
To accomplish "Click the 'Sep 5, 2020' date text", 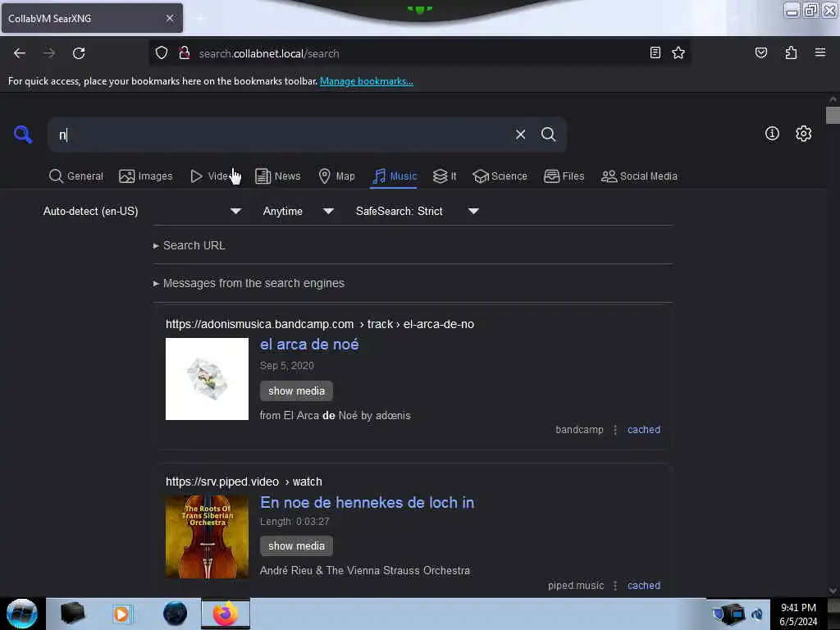I will [286, 365].
